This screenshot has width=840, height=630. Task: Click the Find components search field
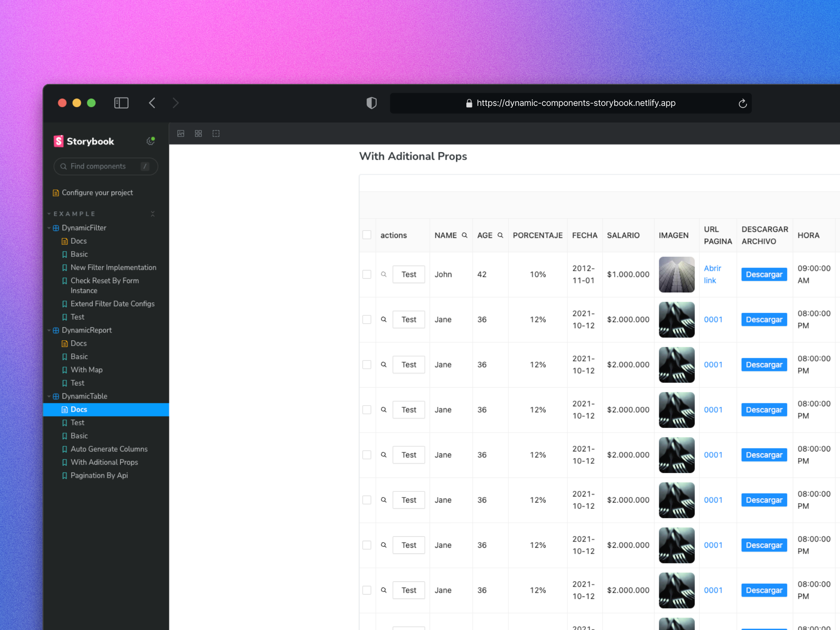tap(105, 166)
